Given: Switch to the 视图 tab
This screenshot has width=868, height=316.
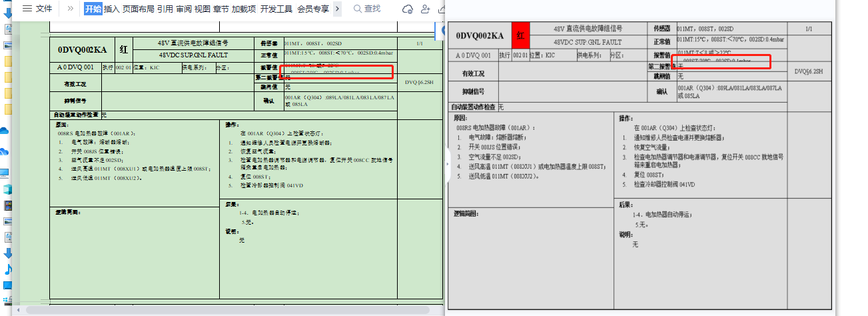Looking at the screenshot, I should click(x=203, y=9).
